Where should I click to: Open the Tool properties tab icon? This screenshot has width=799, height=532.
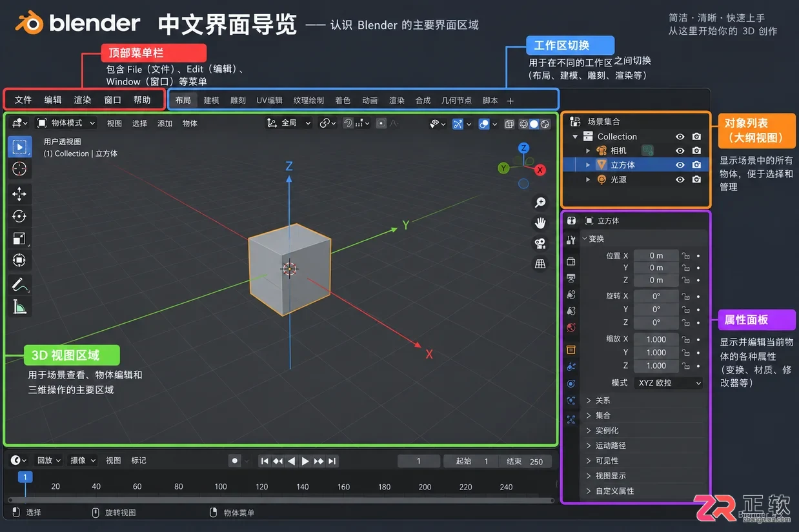[x=571, y=240]
